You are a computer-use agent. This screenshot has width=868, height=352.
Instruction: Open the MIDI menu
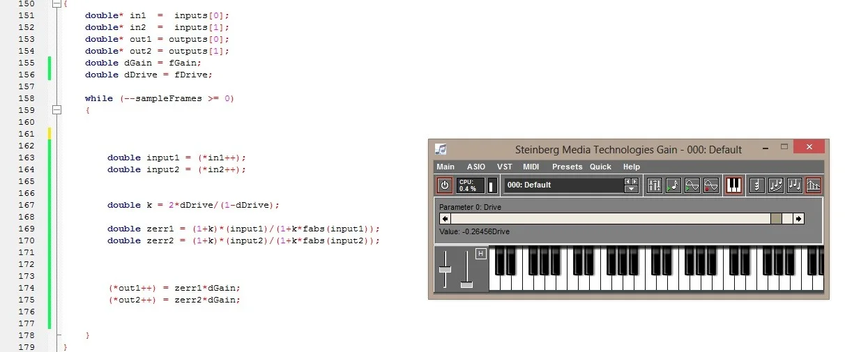(531, 167)
